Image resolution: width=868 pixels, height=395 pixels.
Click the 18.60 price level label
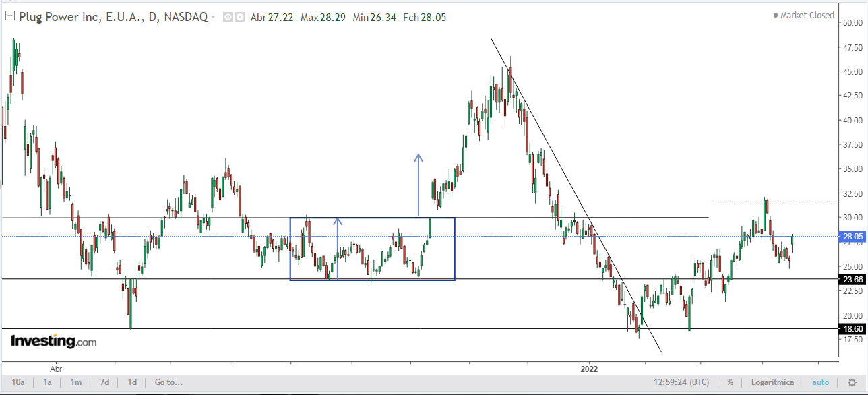click(852, 328)
